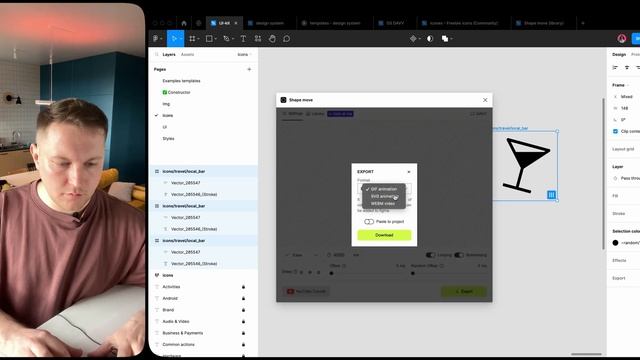Click the Create component icon
Image resolution: width=640 pixels, height=360 pixels.
pos(413,38)
